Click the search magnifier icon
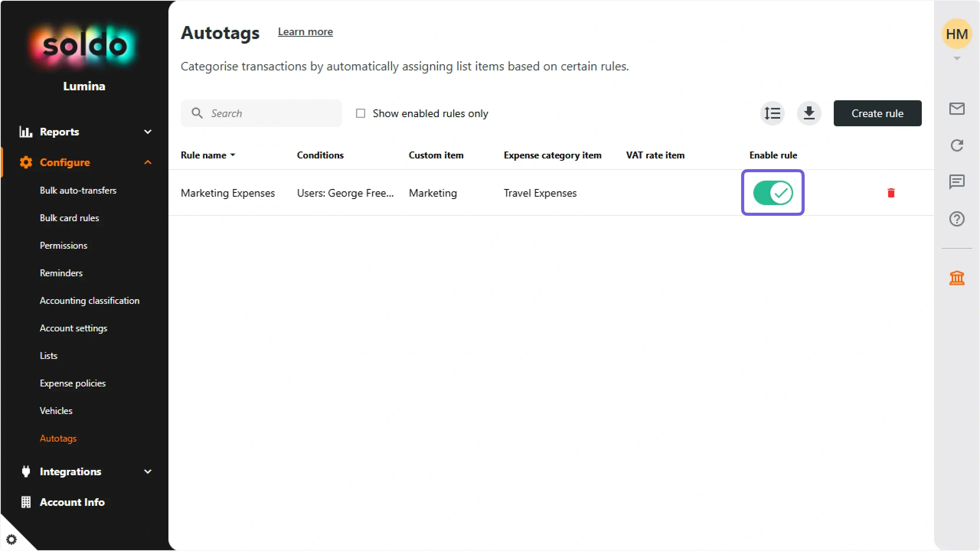Viewport: 980px width, 551px height. 197,113
